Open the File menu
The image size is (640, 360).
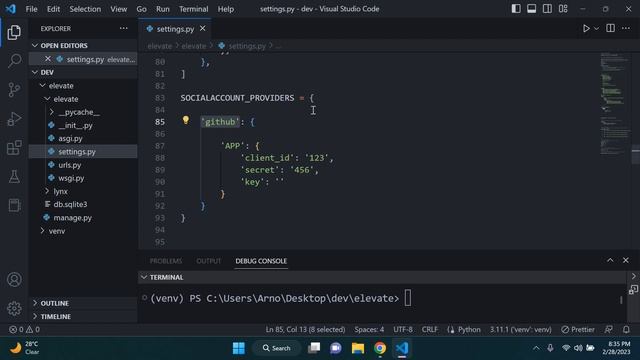tap(31, 9)
